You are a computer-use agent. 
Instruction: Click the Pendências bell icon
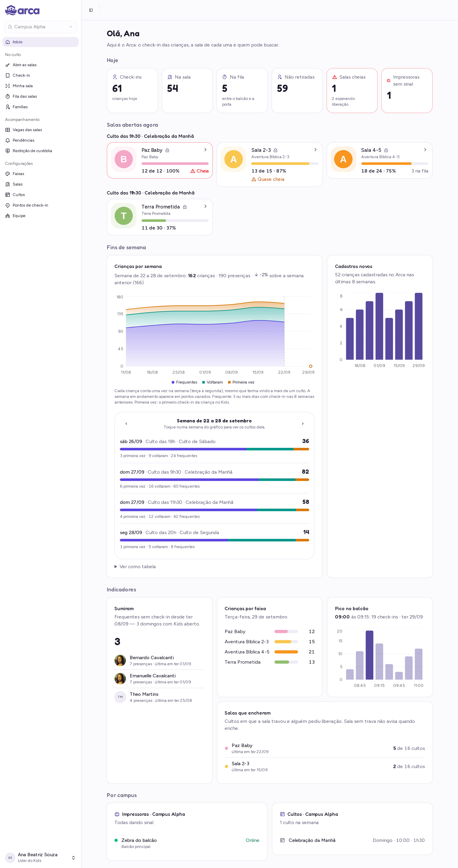[x=7, y=140]
